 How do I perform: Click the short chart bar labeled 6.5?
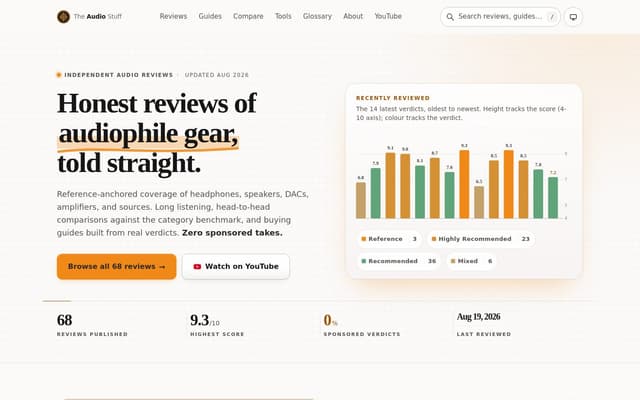click(479, 202)
